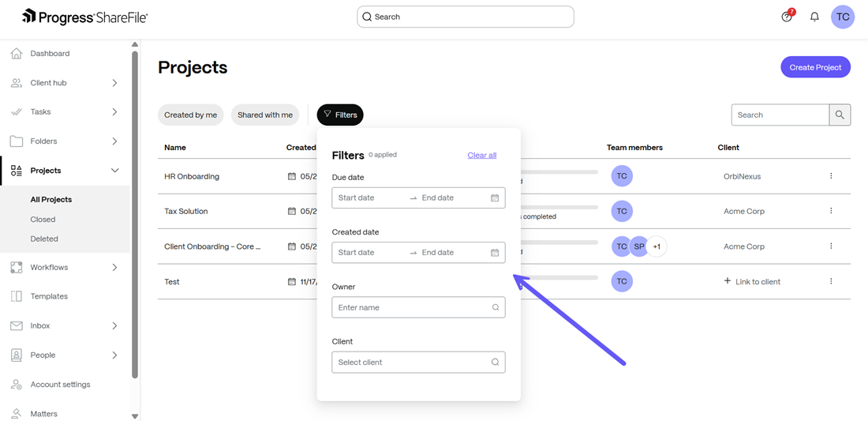Toggle the Filters button
The width and height of the screenshot is (868, 421).
(x=340, y=115)
